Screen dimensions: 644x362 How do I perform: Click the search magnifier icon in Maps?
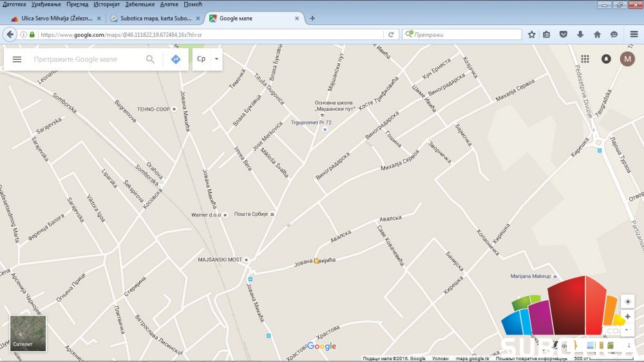click(x=150, y=59)
